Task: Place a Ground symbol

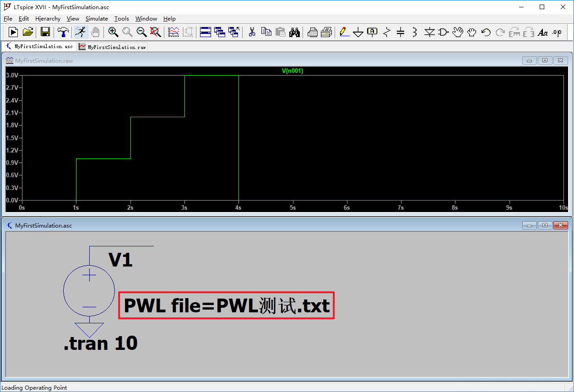Action: 358,32
